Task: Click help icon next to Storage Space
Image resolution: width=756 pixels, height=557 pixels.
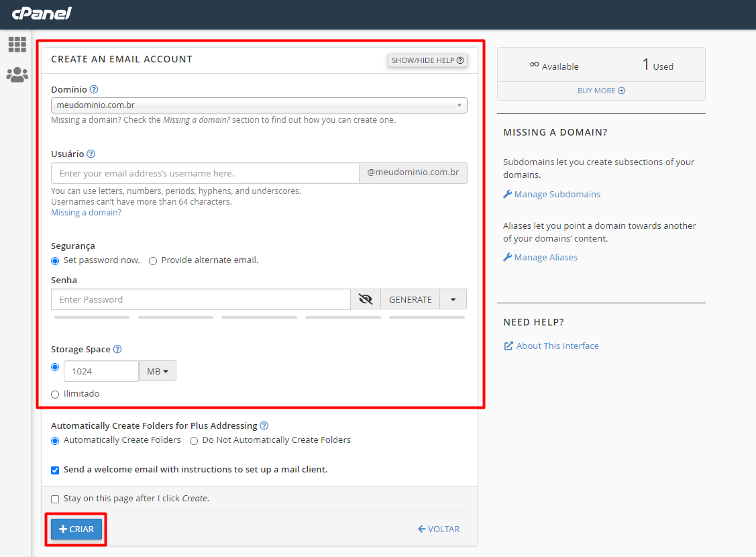Action: (117, 349)
